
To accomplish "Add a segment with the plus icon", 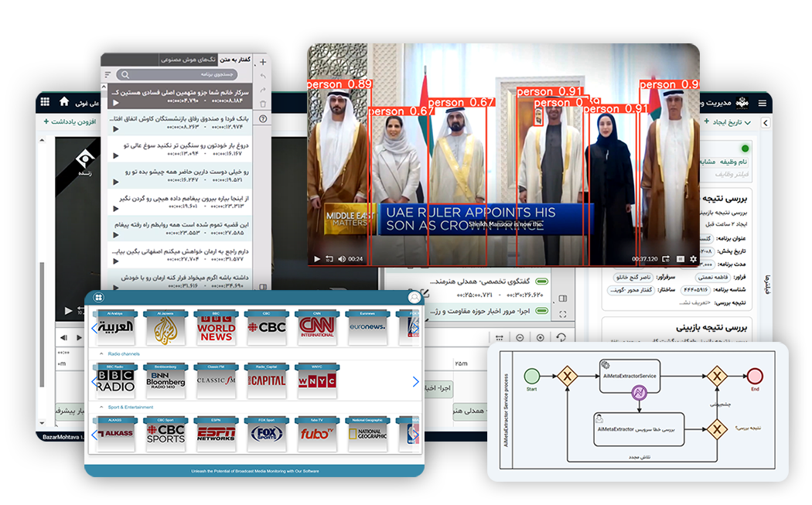I will click(263, 62).
